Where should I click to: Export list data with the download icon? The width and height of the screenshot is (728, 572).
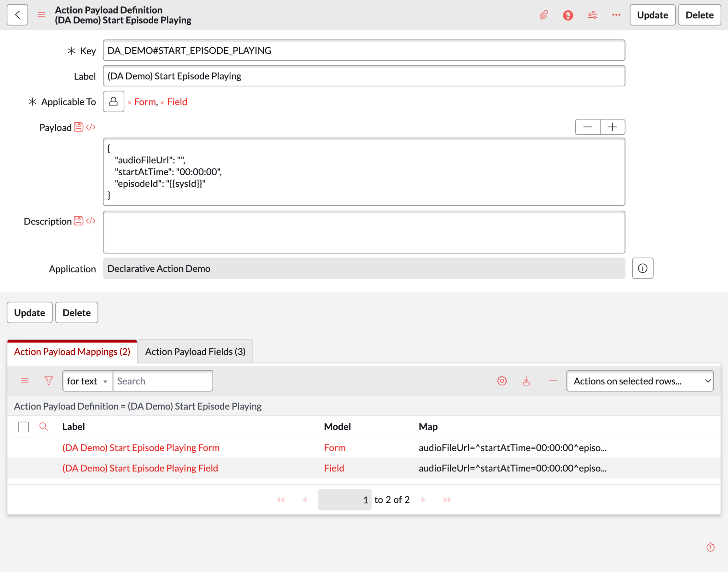(526, 381)
